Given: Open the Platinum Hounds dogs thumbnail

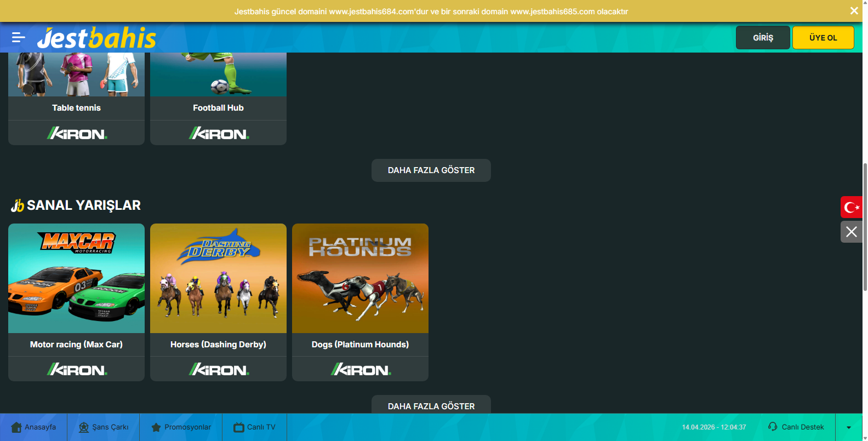Looking at the screenshot, I should (361, 278).
